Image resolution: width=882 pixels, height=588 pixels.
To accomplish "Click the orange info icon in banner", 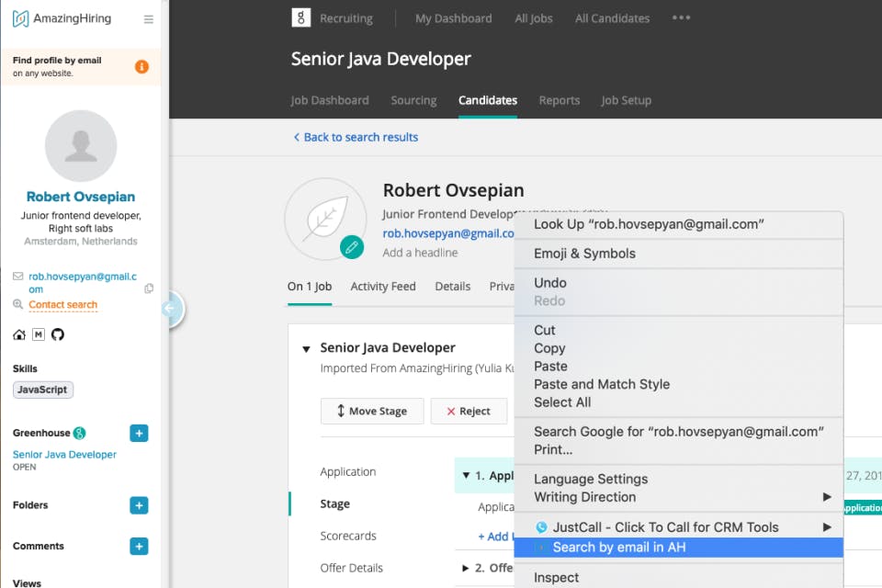I will coord(141,66).
